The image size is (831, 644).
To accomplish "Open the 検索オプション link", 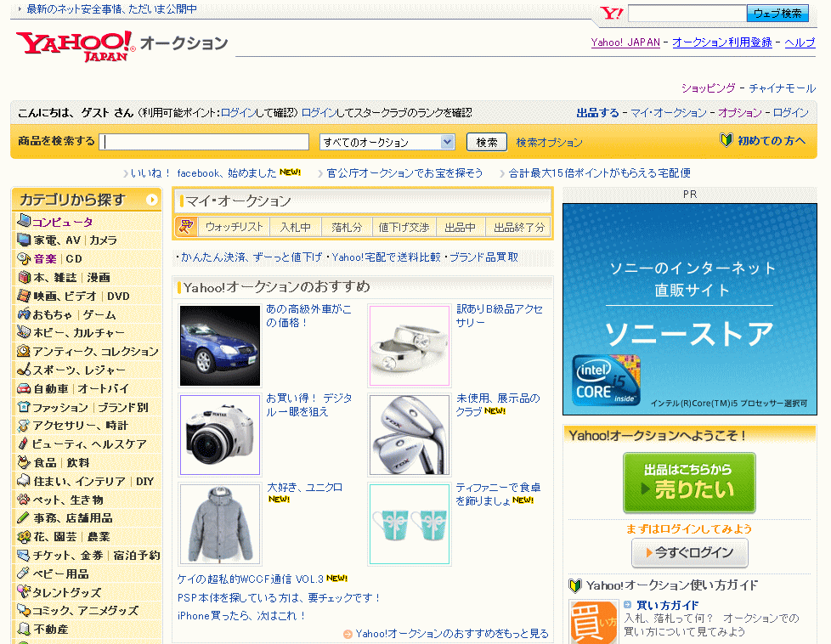I will pos(549,142).
